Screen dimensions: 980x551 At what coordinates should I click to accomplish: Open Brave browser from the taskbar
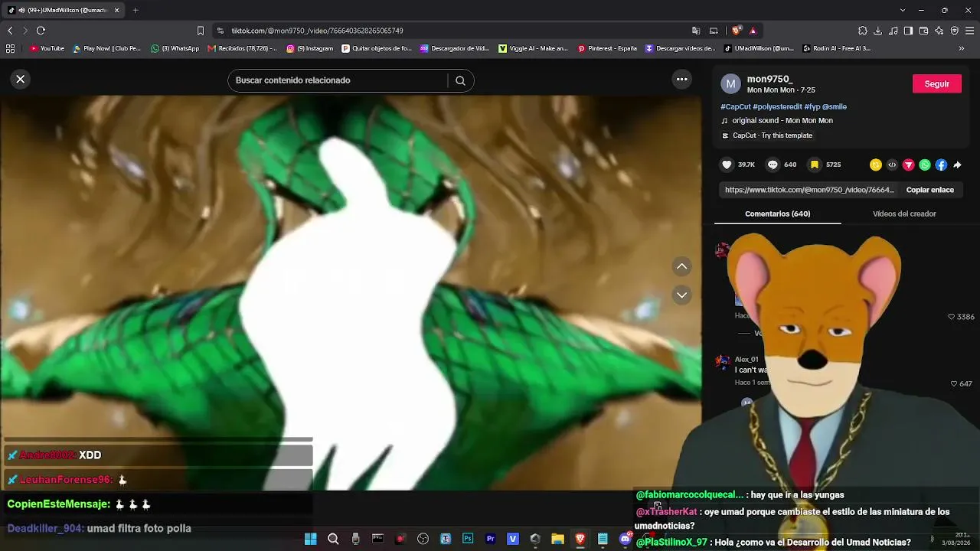tap(580, 539)
